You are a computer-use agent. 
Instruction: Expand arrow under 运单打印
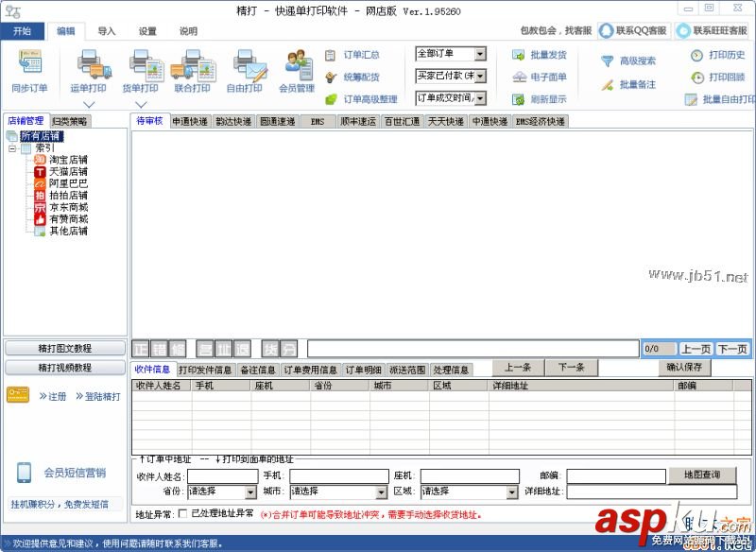(89, 104)
